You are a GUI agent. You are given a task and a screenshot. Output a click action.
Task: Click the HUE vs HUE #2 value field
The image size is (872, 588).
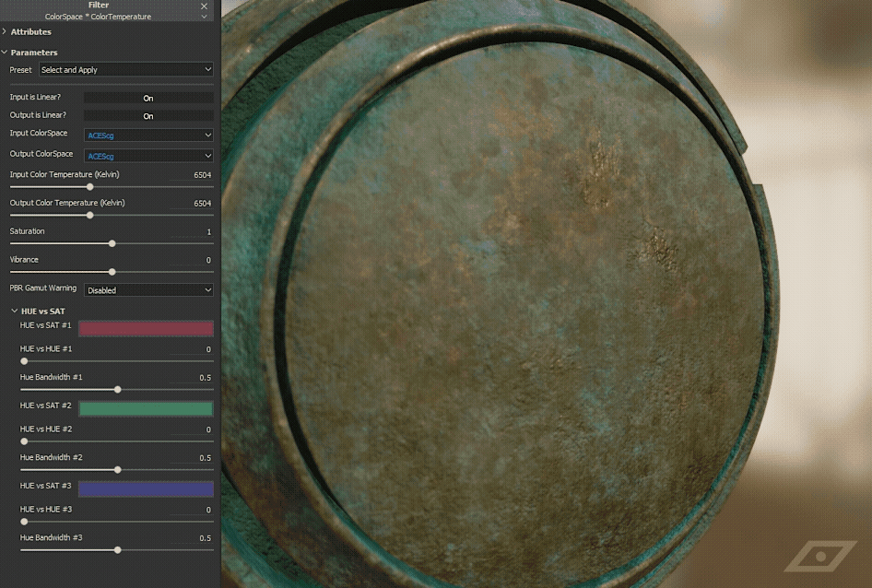click(x=192, y=429)
